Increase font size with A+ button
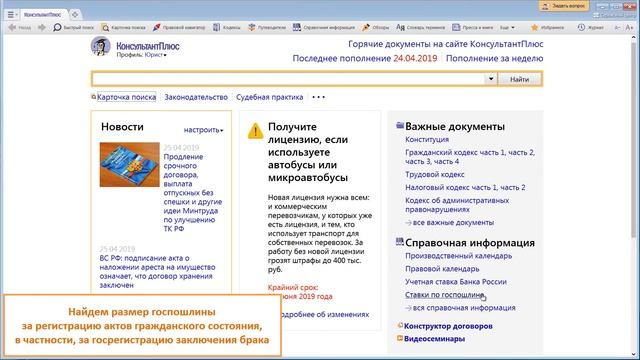640x360 pixels. (x=630, y=27)
